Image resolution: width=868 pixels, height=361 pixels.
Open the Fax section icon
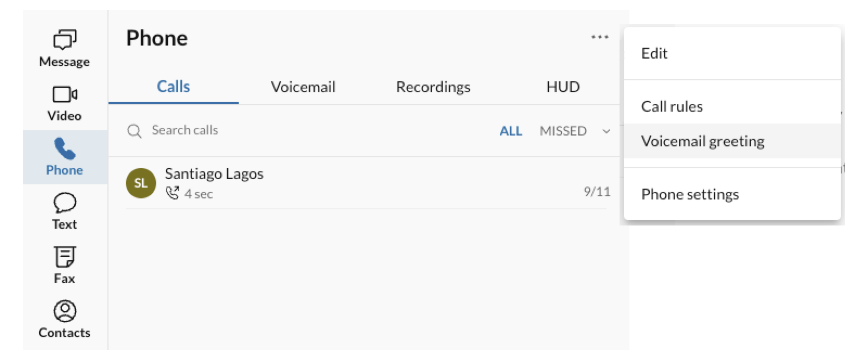pyautogui.click(x=65, y=257)
